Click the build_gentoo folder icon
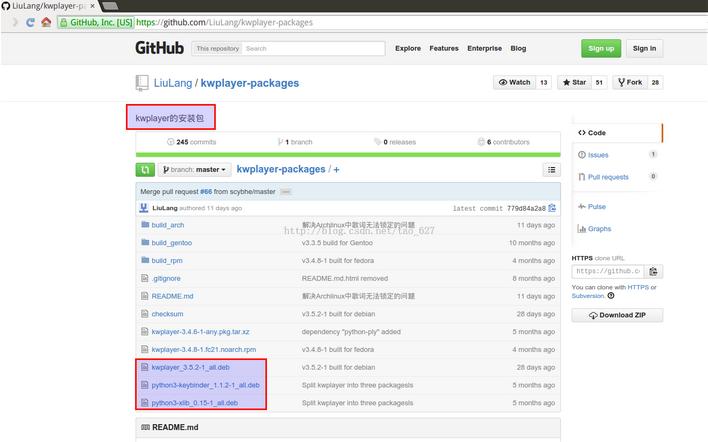The image size is (708, 442). coord(145,242)
